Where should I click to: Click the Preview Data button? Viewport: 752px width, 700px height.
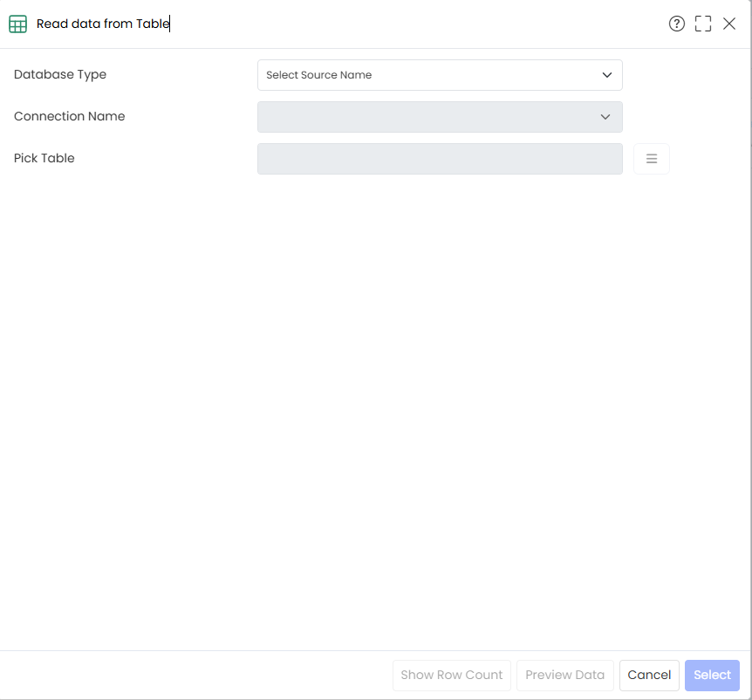[565, 675]
